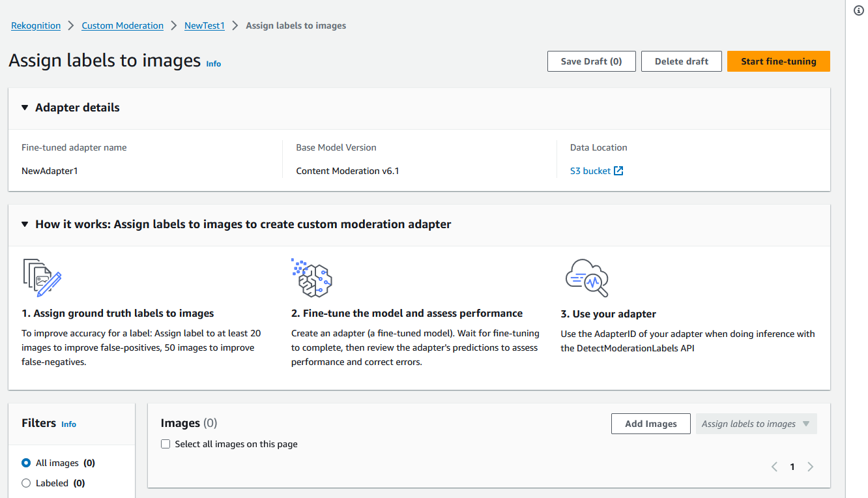The image size is (868, 498).
Task: Open the help info icon at top right
Action: (858, 10)
